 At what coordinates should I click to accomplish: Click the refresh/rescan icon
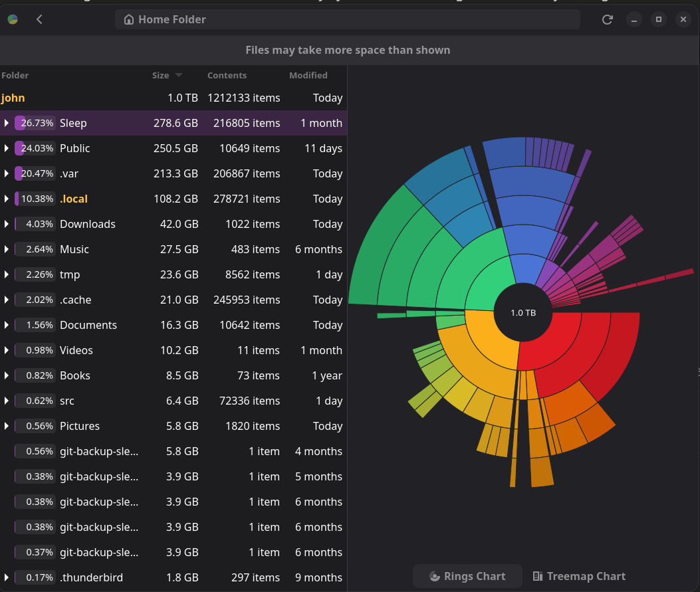point(607,19)
